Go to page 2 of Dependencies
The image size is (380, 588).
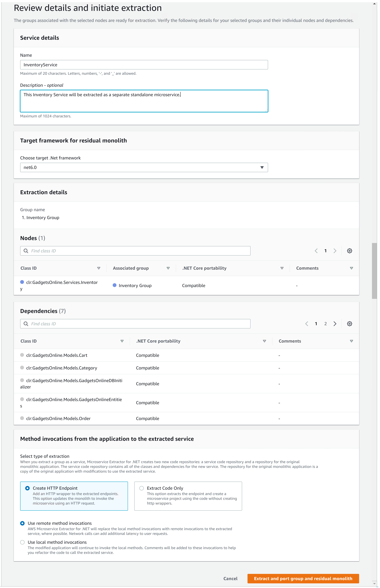[x=325, y=324]
